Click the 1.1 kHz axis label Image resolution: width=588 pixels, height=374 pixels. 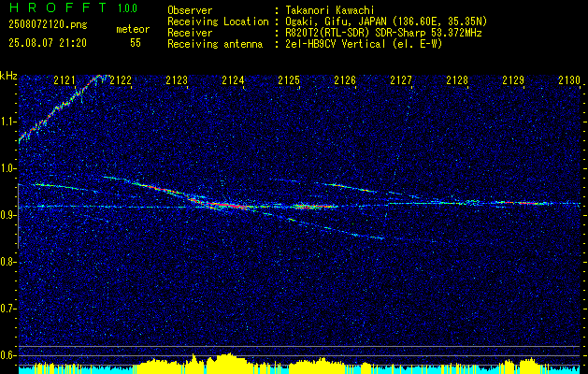(x=7, y=122)
